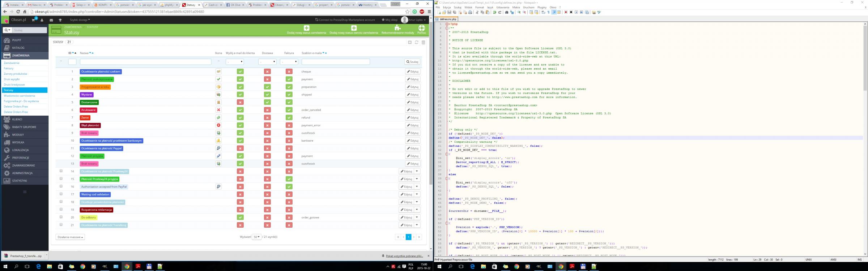Click the Notepad++ editor vertical scrollbar
This screenshot has height=271, width=868.
865,139
